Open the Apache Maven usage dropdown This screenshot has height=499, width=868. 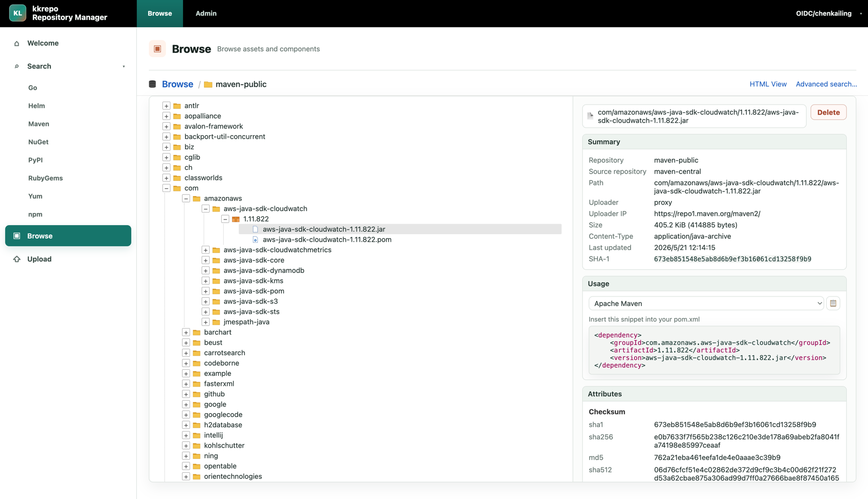(x=706, y=304)
